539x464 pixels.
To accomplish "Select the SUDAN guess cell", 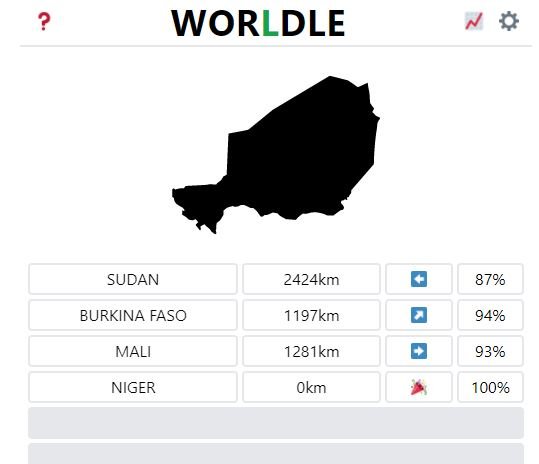I will (x=133, y=279).
